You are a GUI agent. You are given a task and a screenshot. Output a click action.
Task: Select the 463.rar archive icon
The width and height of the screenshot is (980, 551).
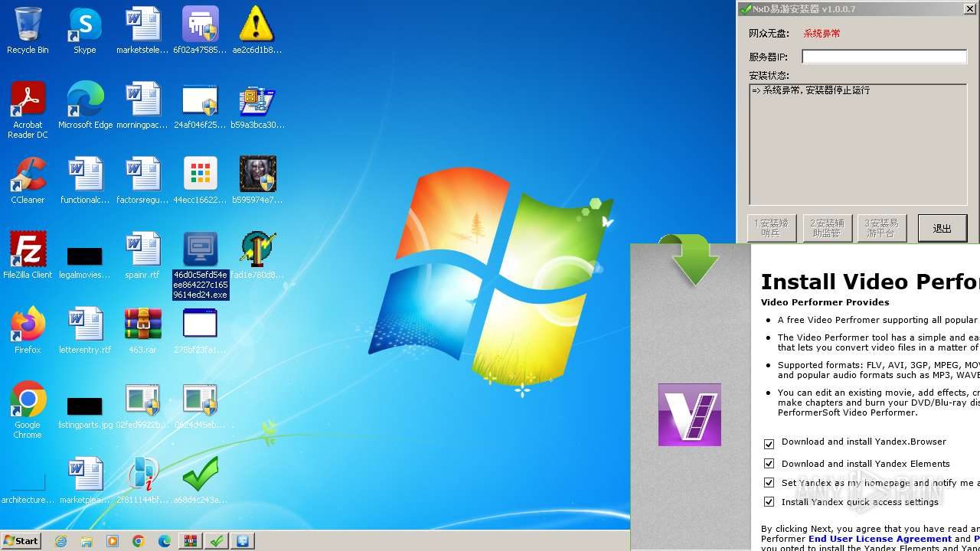(142, 331)
